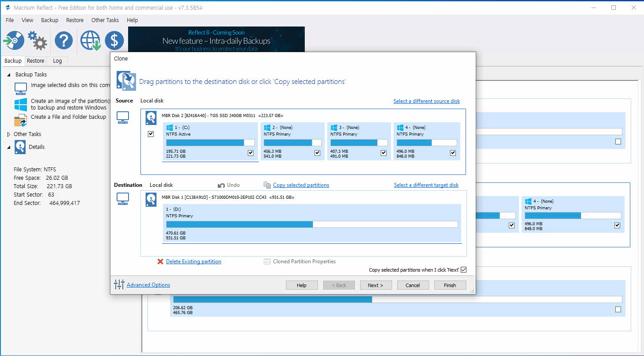Click the Advanced Options sliders icon
644x356 pixels.
click(119, 284)
